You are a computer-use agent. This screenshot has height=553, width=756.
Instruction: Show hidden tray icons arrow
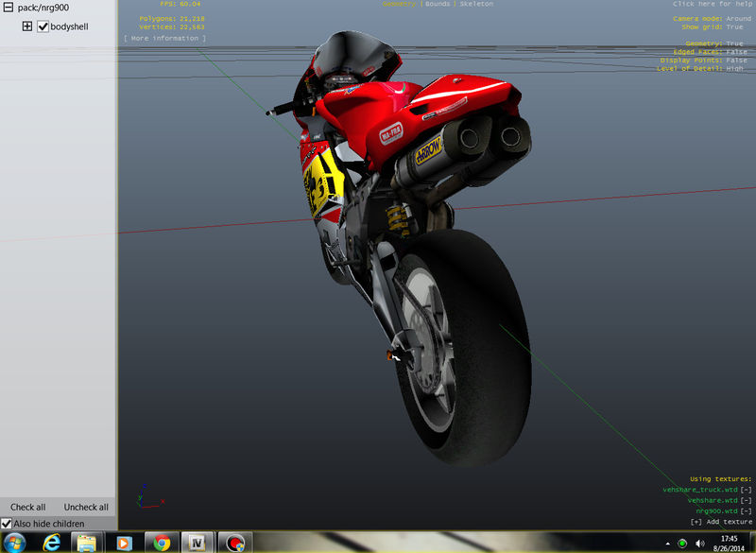[668, 544]
